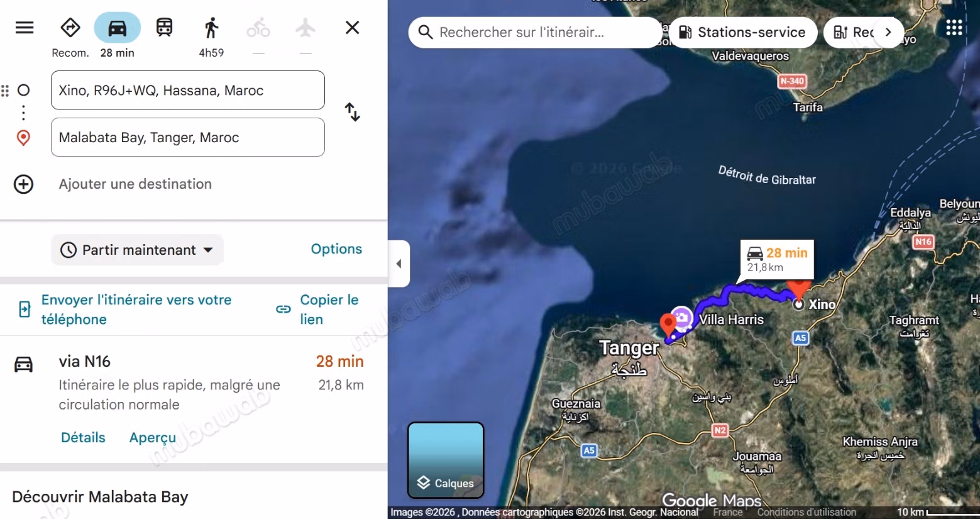
Task: Switch to public transit mode
Action: [165, 28]
